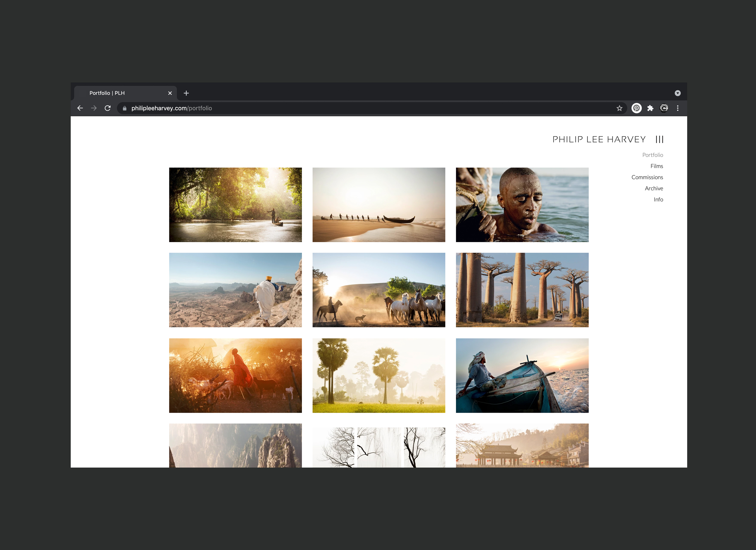Viewport: 756px width, 550px height.
Task: Open the tab search dropdown arrow
Action: [x=678, y=93]
